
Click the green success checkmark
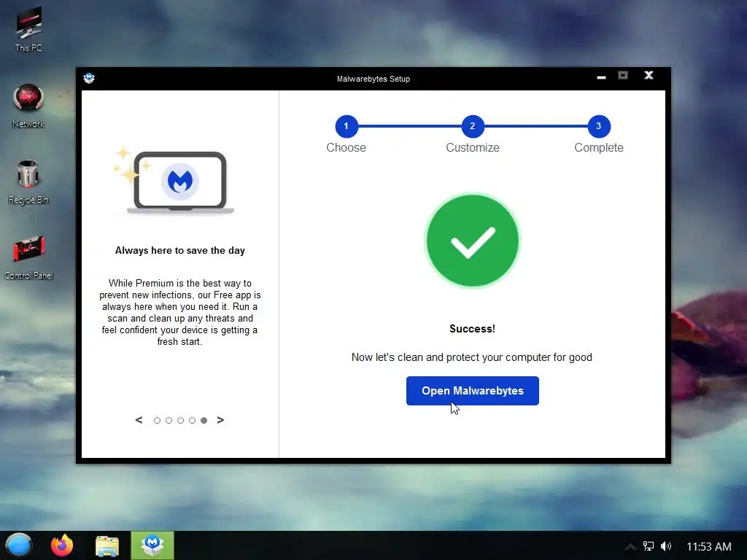(x=472, y=241)
